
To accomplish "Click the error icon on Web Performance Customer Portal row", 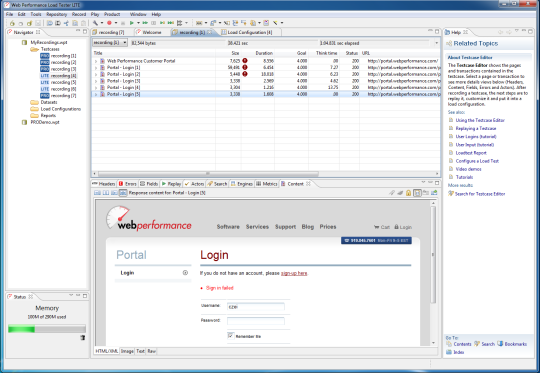I will (x=245, y=61).
